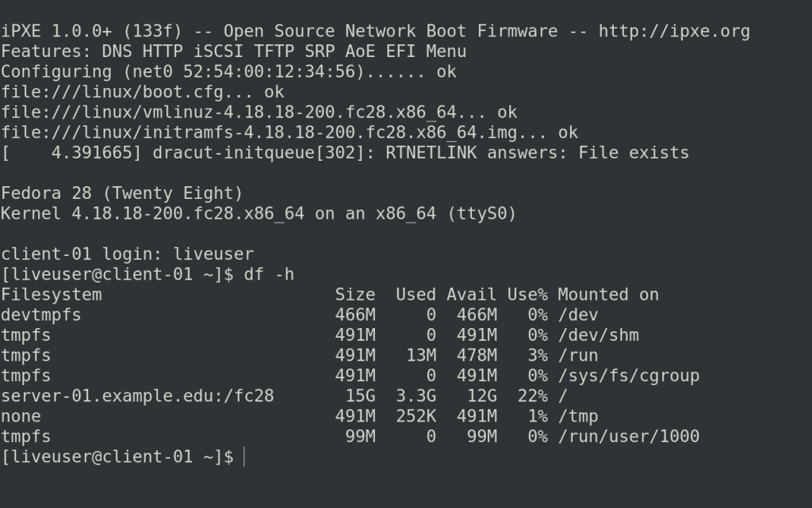This screenshot has height=508, width=812.
Task: Click the 'Avail' column header
Action: [471, 295]
